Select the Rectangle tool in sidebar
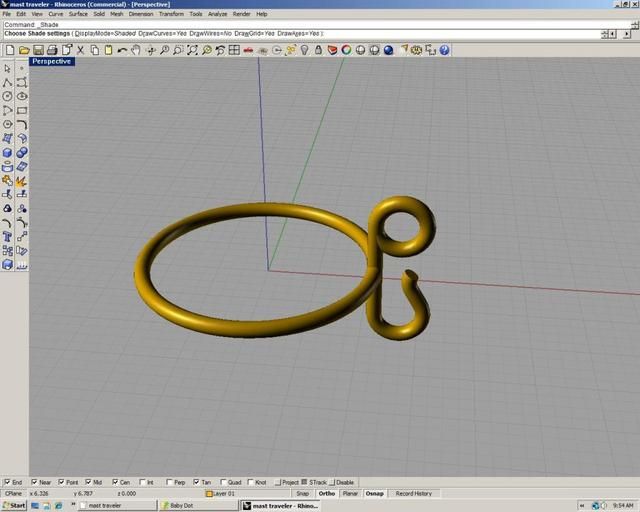640x512 pixels. coord(22,110)
